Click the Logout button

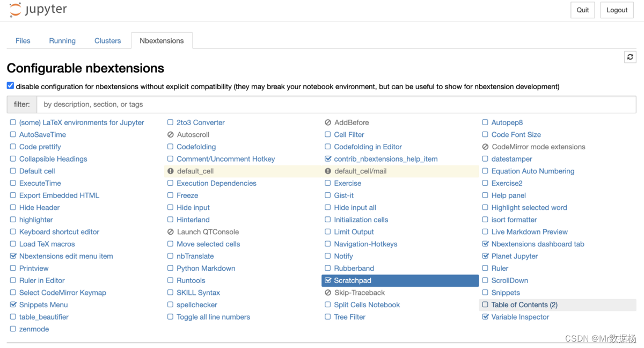(x=617, y=10)
